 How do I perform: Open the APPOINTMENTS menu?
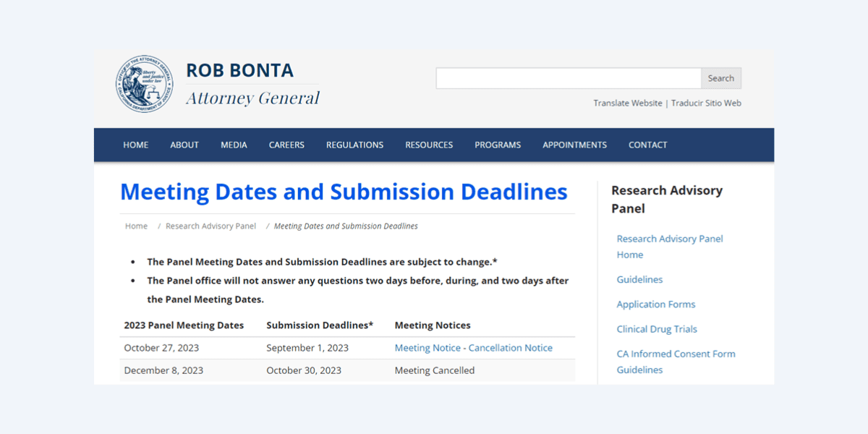tap(574, 145)
